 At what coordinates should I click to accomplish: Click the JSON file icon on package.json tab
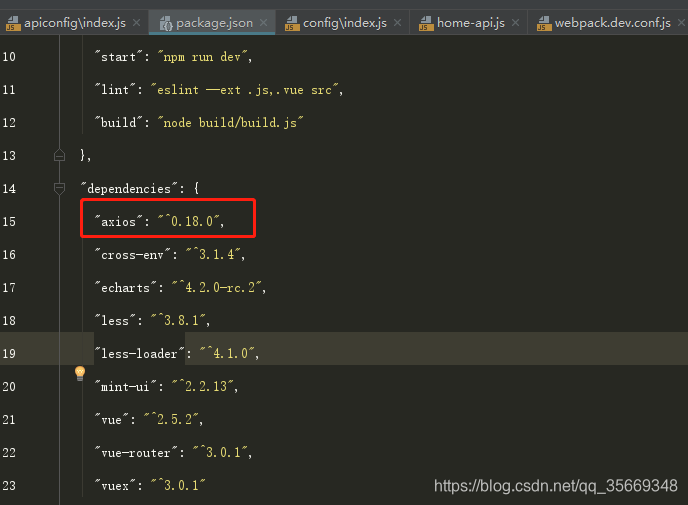point(166,23)
